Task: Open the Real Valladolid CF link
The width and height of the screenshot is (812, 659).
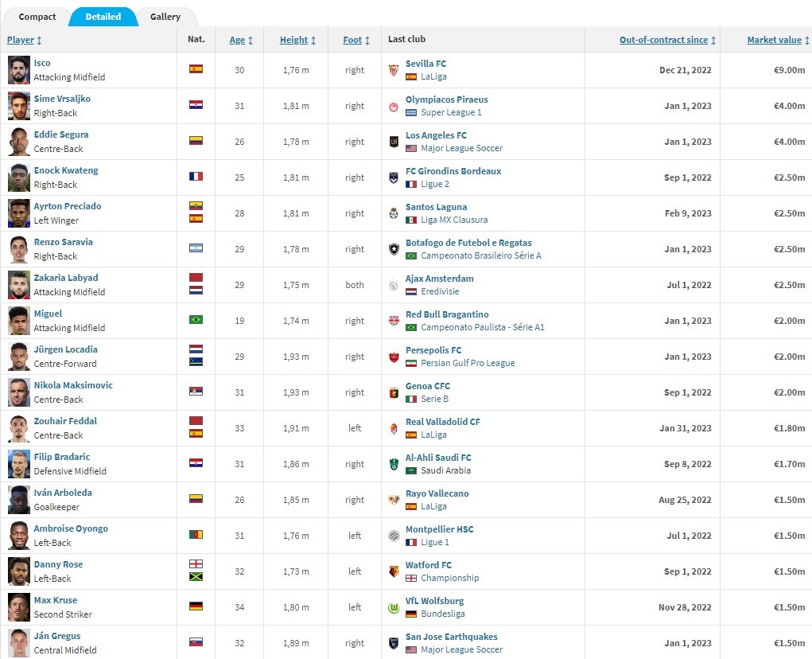Action: point(442,422)
